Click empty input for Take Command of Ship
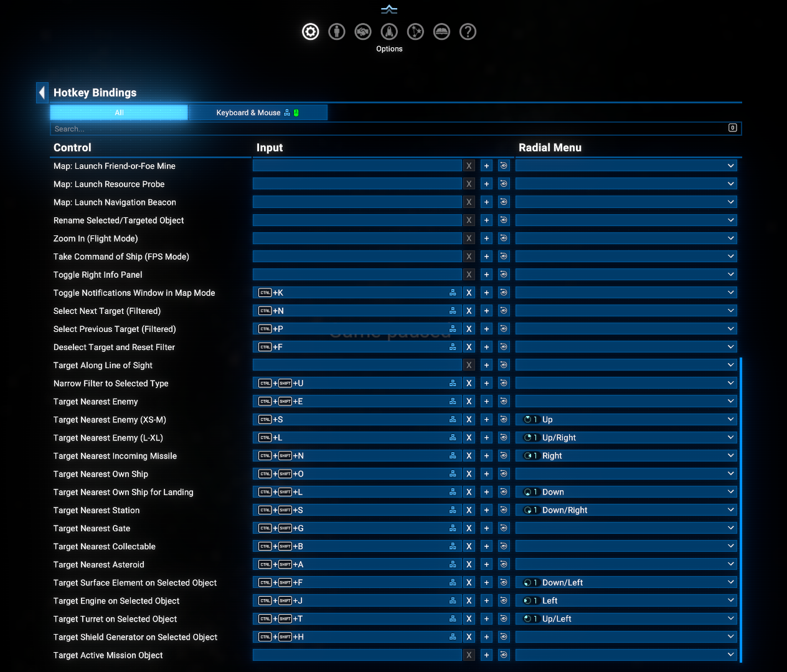 coord(357,257)
